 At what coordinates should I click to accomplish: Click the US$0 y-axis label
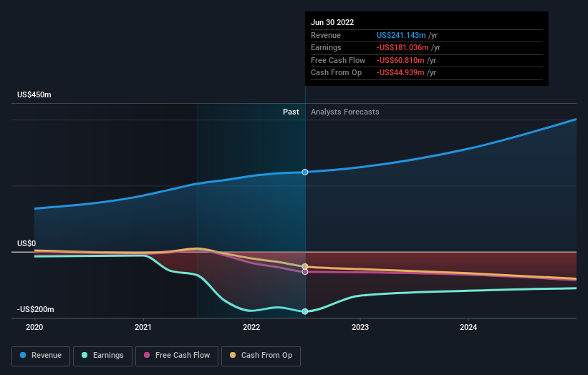point(26,243)
